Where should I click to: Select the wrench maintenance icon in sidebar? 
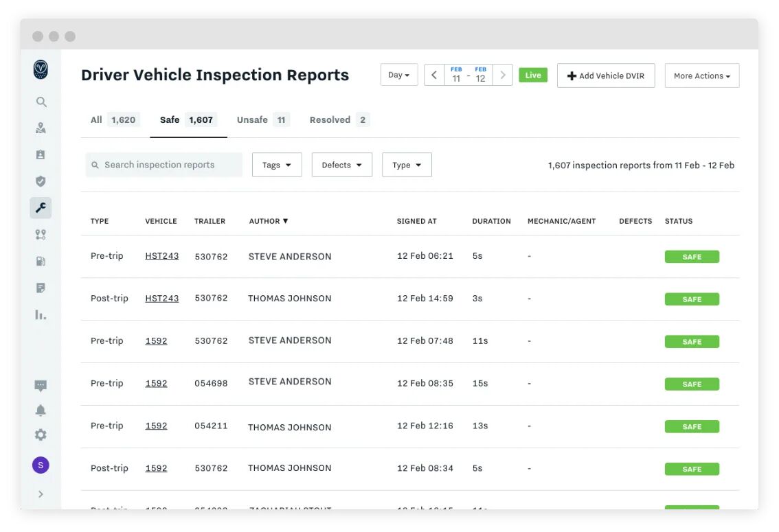[x=41, y=207]
